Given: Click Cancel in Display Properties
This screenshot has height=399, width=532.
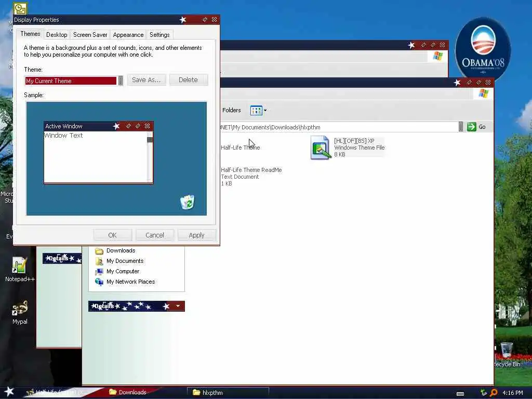Looking at the screenshot, I should [x=155, y=235].
